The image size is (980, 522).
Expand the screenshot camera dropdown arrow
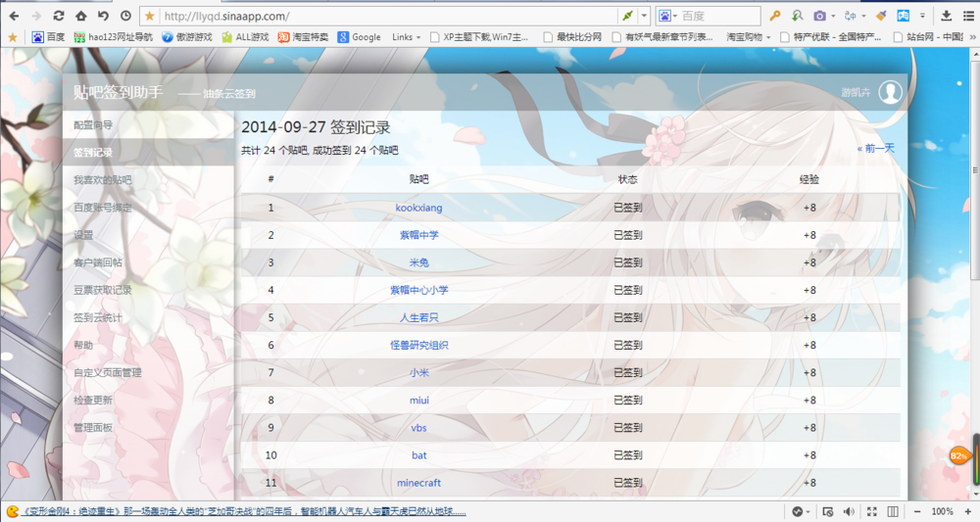833,17
